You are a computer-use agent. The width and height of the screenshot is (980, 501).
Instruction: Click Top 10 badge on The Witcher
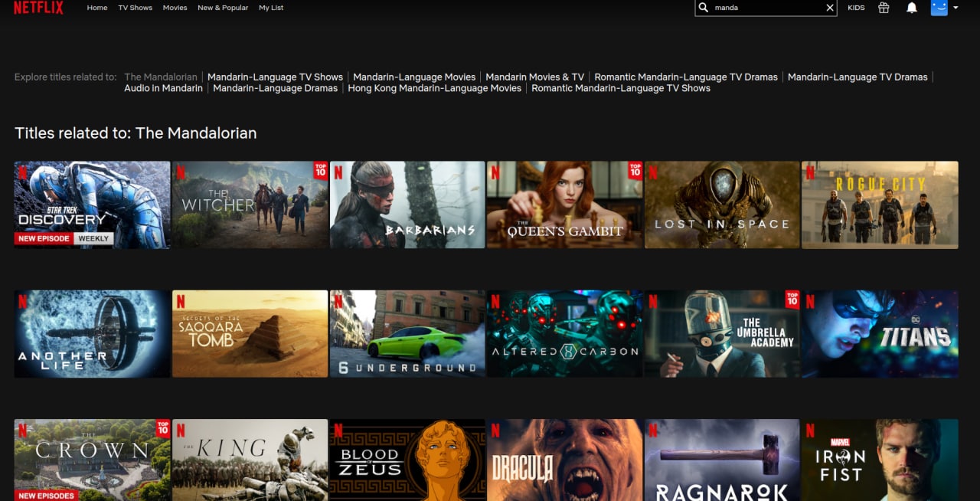(321, 170)
